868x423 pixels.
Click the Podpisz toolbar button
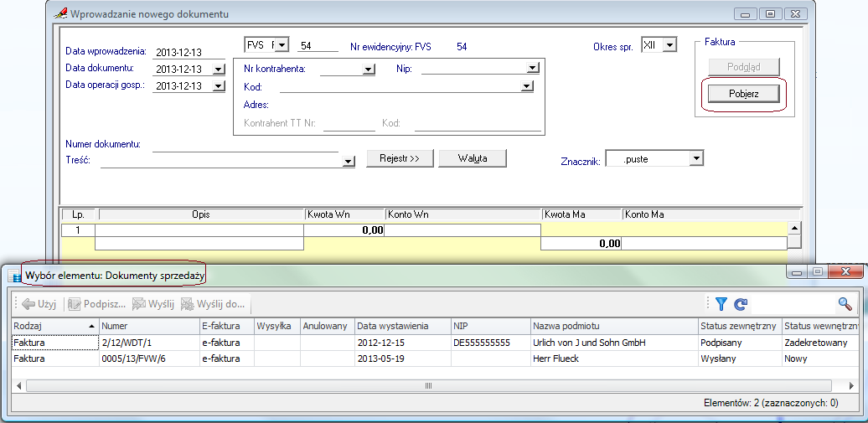[96, 305]
